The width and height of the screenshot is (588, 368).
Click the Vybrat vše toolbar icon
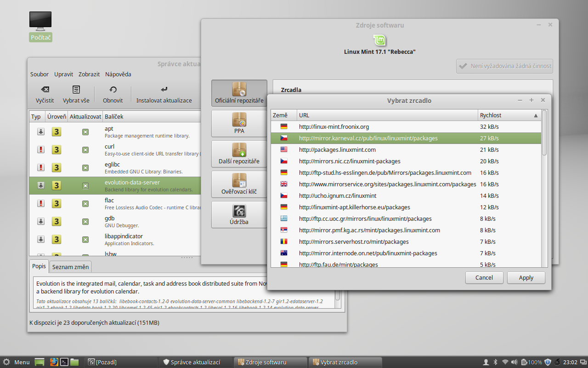(76, 94)
